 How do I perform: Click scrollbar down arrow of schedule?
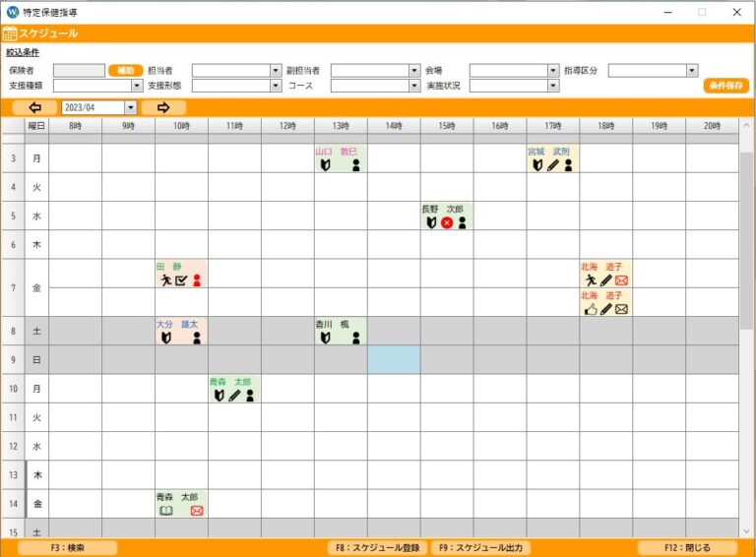[x=746, y=531]
